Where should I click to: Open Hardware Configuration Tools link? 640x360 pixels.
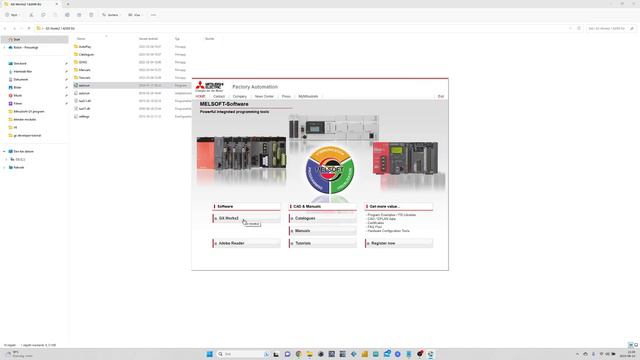pyautogui.click(x=388, y=231)
